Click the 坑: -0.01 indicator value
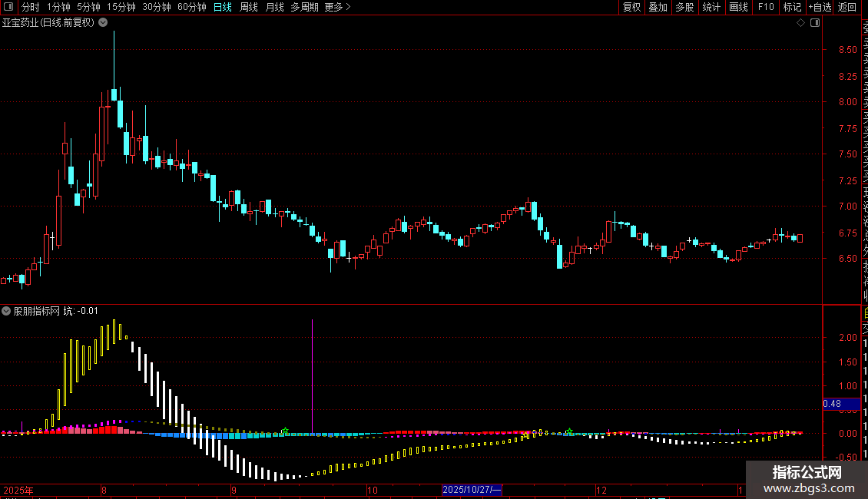The width and height of the screenshot is (868, 499). [80, 311]
